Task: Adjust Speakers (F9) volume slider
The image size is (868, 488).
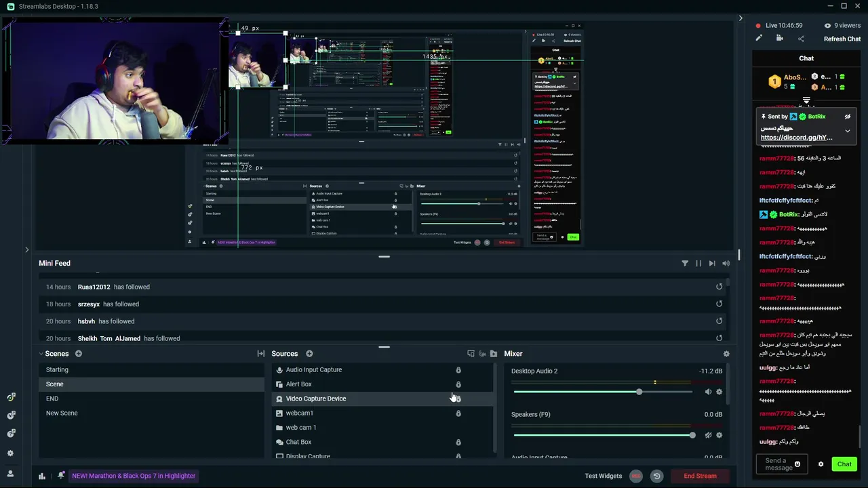Action: [692, 435]
